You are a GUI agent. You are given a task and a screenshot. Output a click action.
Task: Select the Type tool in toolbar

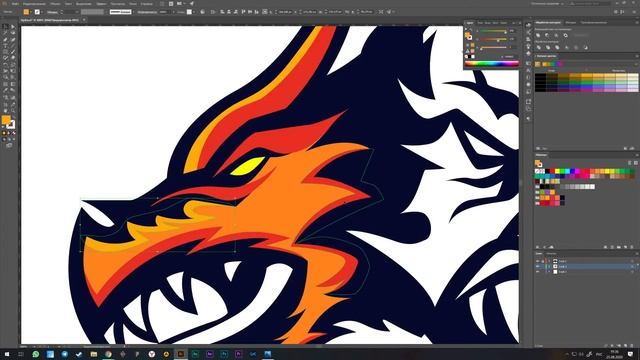click(x=6, y=46)
